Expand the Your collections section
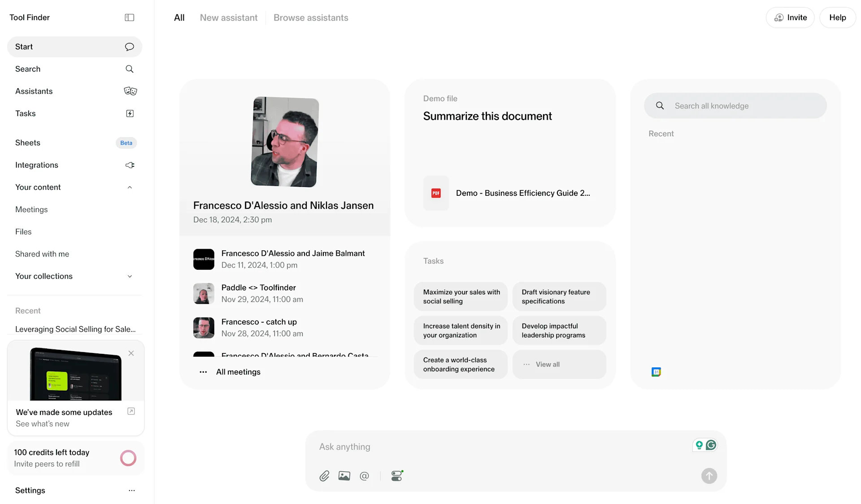861x504 pixels. [130, 276]
